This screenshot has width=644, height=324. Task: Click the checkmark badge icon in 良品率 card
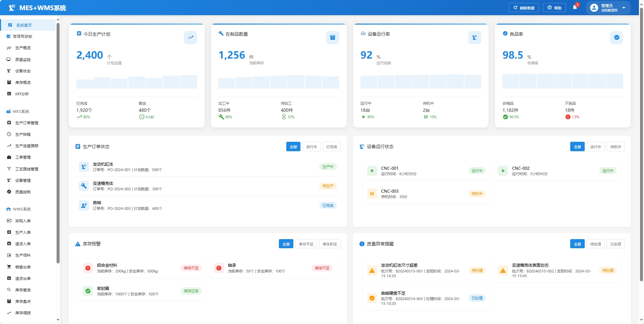click(x=616, y=37)
